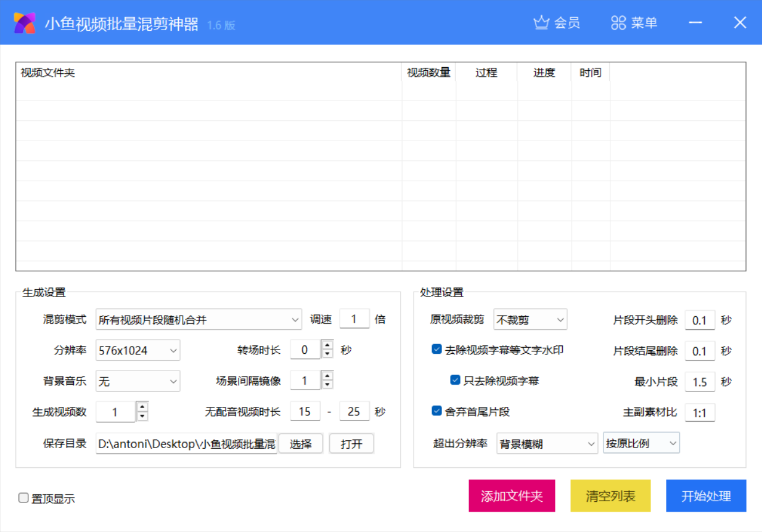Click 清空列表 to clear the list

tap(610, 496)
